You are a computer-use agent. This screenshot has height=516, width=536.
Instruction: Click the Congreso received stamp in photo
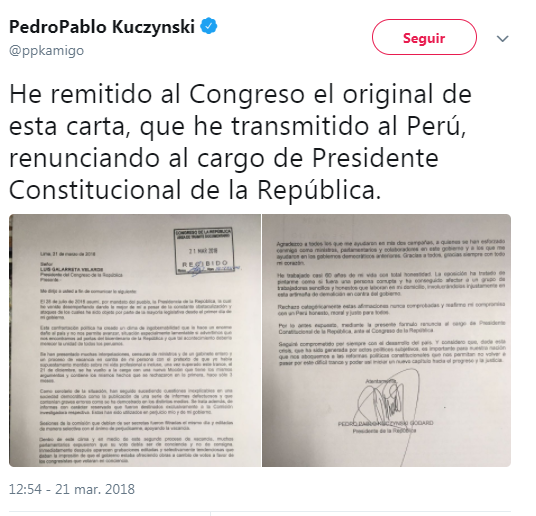click(x=204, y=251)
